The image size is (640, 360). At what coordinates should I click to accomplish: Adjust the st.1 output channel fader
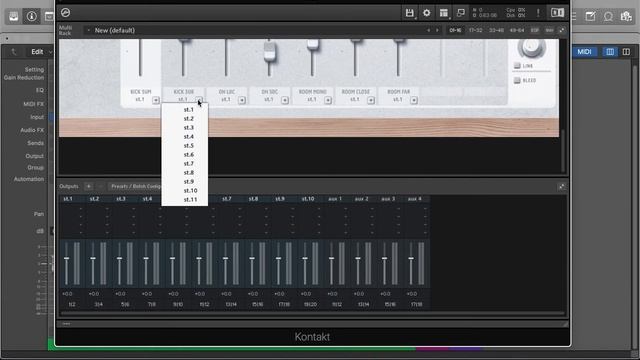coord(67,258)
